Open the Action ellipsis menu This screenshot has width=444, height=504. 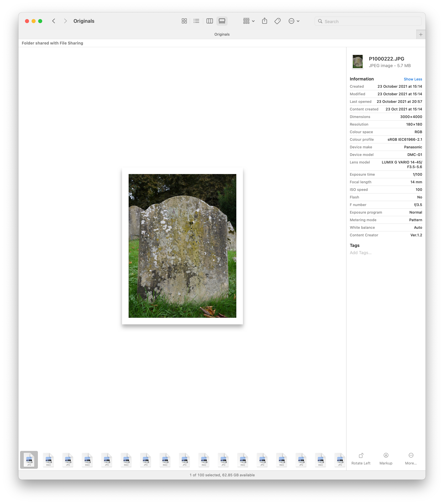coord(294,21)
